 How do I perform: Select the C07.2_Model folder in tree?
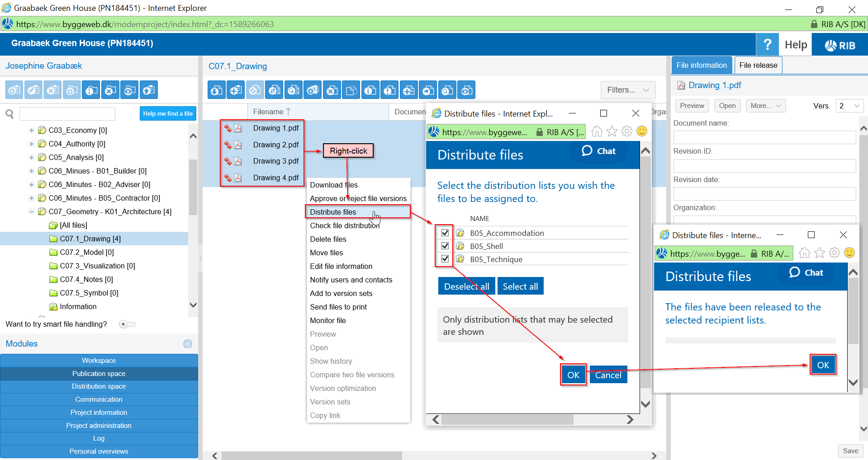86,252
